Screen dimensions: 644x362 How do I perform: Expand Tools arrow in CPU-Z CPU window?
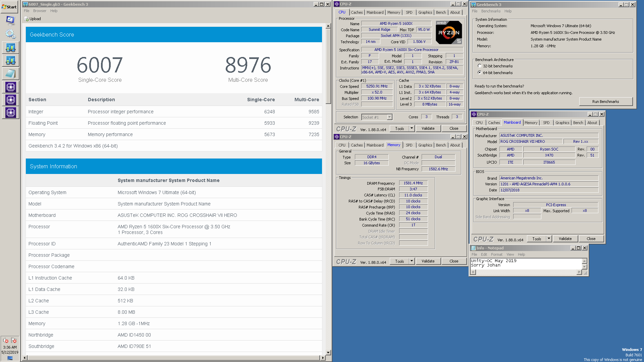point(412,128)
